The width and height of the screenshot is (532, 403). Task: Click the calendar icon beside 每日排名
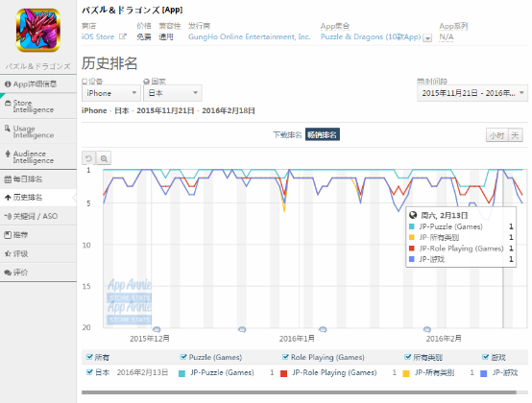[8, 179]
